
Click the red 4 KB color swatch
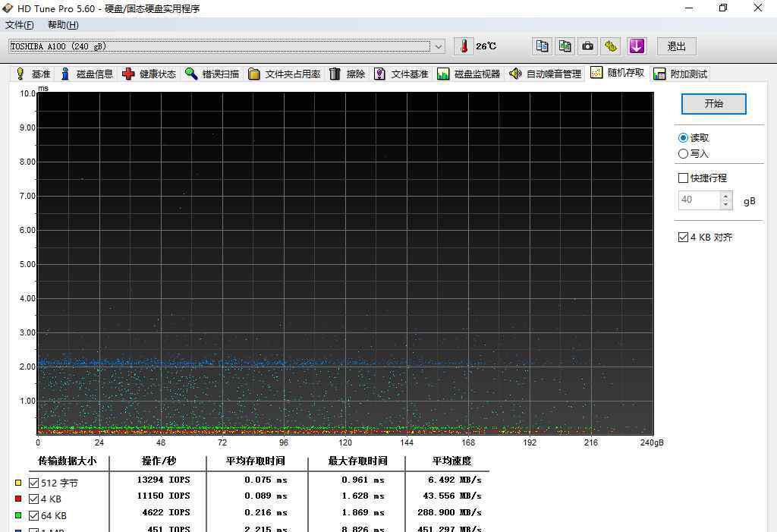pyautogui.click(x=18, y=499)
